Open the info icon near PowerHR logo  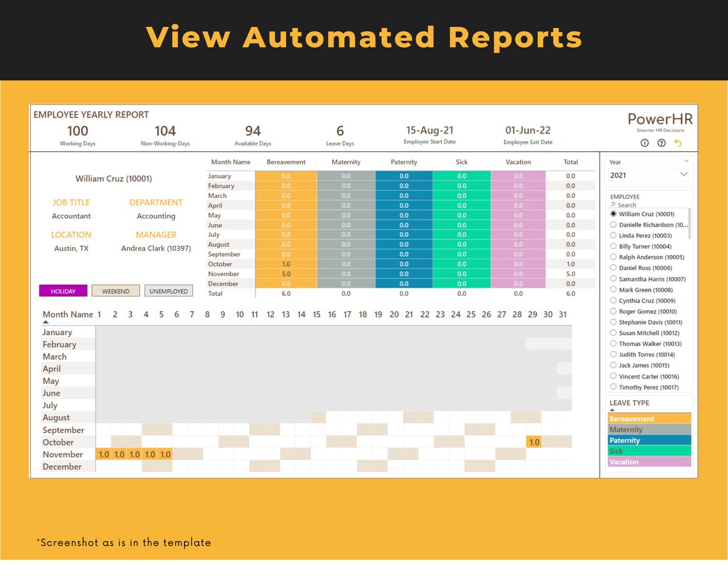point(645,143)
